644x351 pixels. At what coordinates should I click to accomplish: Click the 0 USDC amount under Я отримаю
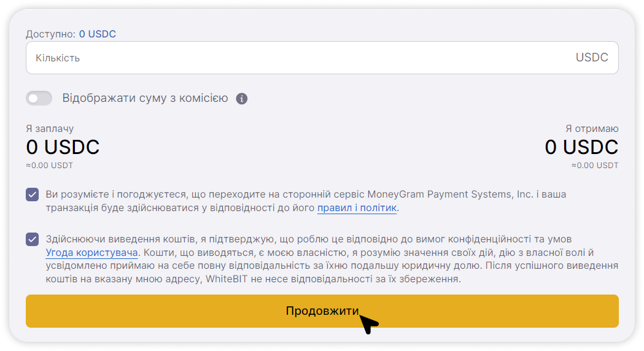581,147
